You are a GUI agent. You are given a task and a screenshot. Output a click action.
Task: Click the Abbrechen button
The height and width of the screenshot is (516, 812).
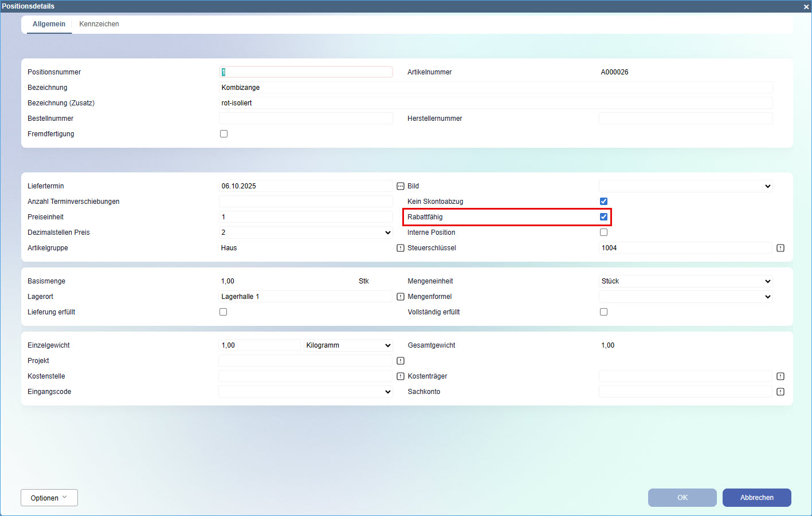756,498
